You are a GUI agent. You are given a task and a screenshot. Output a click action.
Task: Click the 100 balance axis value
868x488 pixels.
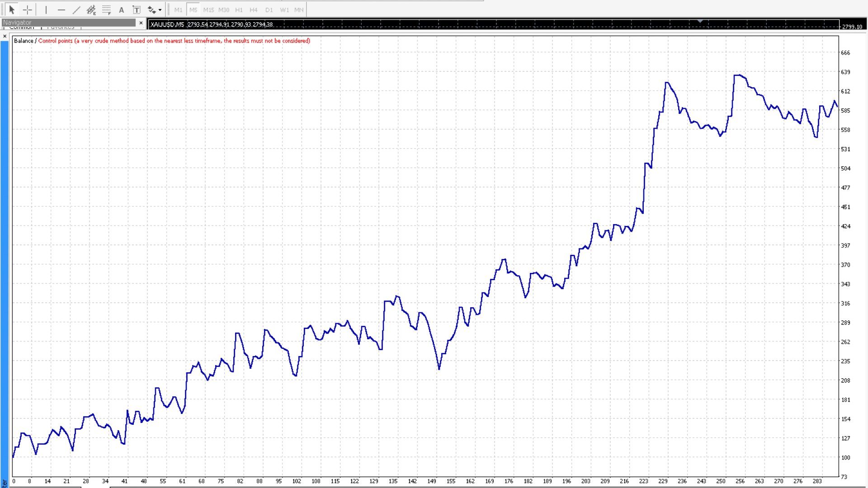pyautogui.click(x=845, y=458)
